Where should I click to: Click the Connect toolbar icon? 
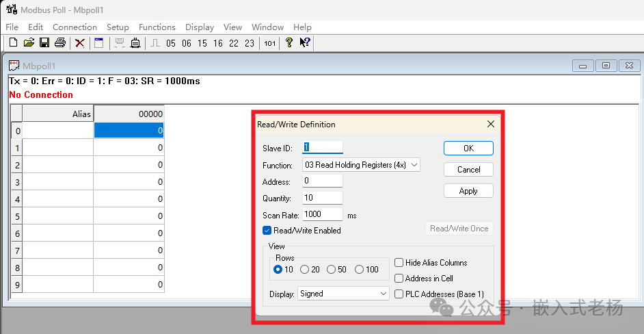pos(135,43)
